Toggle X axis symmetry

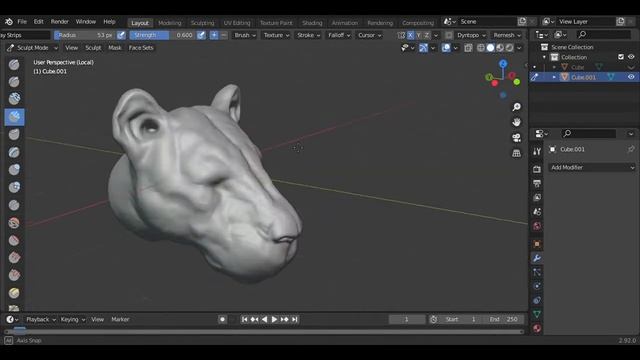pos(411,35)
